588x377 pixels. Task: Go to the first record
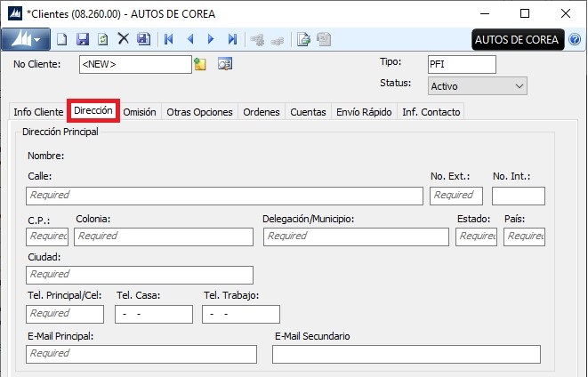[x=169, y=39]
